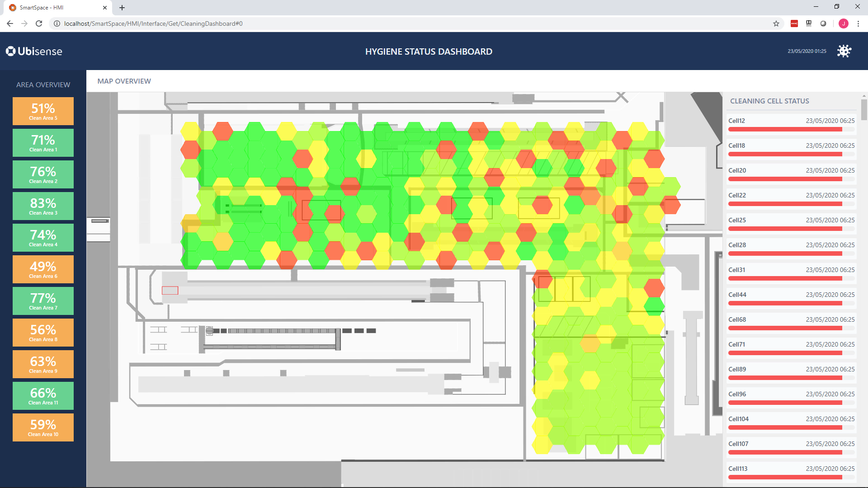The image size is (868, 488).
Task: Click the Cell68 status row
Action: tap(792, 323)
